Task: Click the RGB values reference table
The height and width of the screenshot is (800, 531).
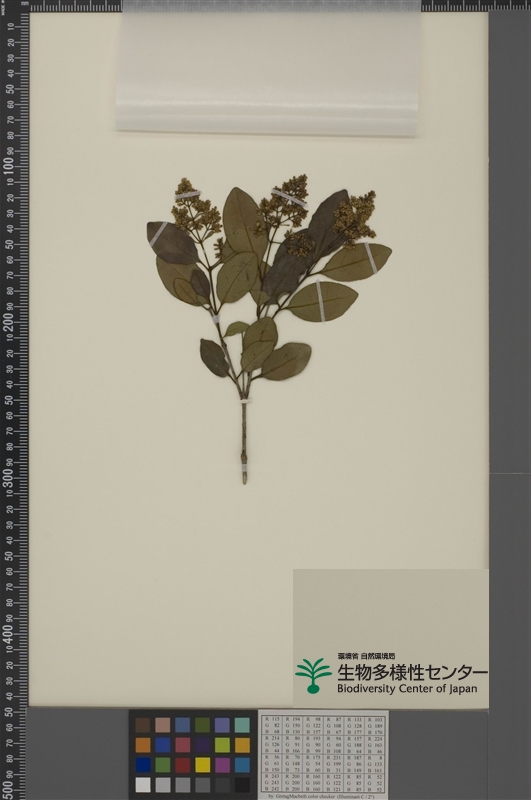Action: [323, 754]
